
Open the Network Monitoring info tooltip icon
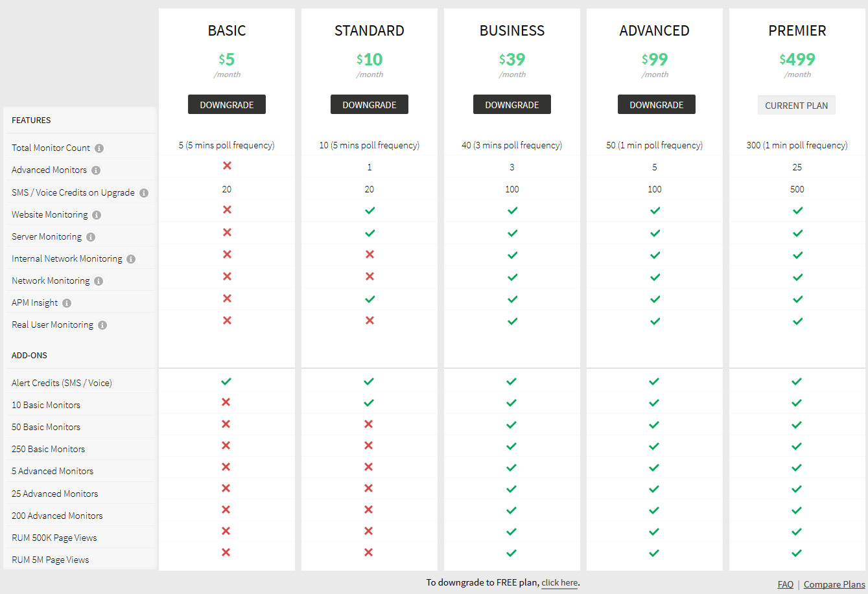(x=99, y=281)
